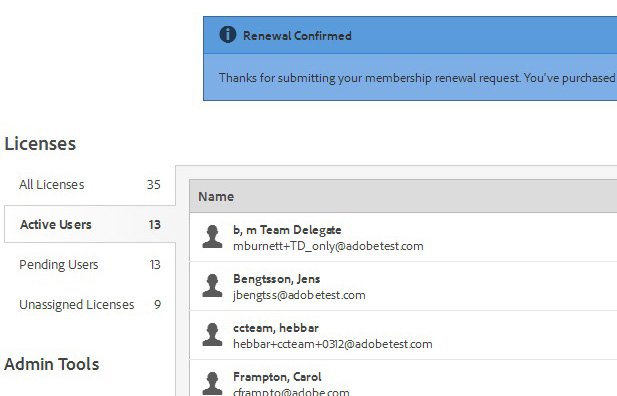Click the avatar icon for Bengtsson, Jens

pyautogui.click(x=212, y=285)
